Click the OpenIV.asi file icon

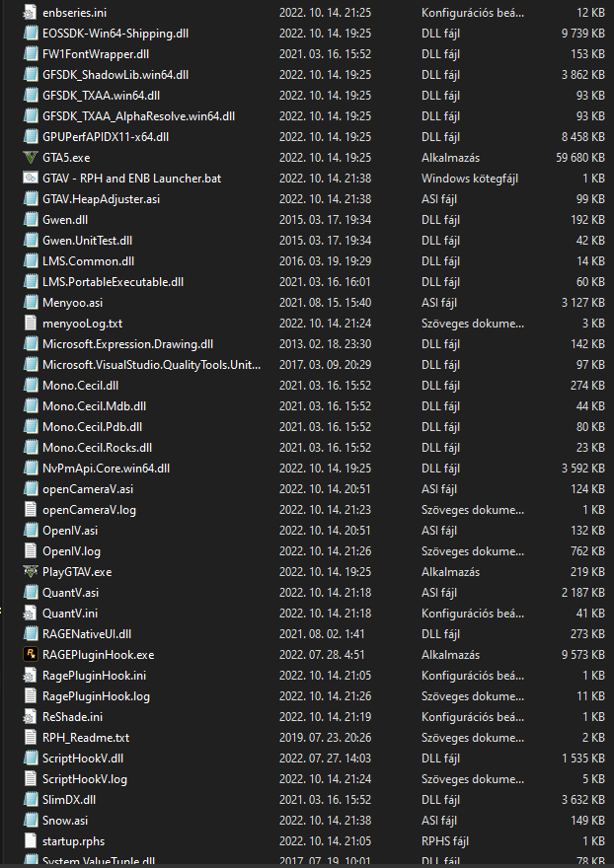click(30, 531)
